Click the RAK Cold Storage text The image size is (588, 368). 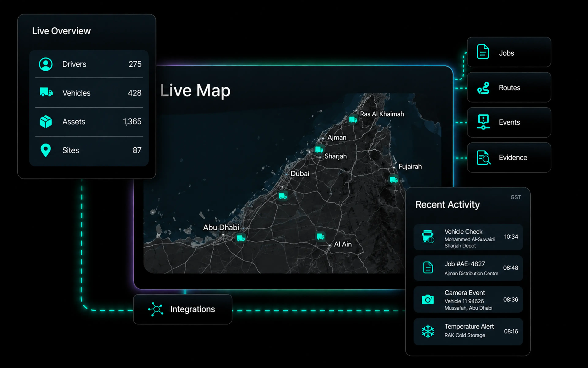(x=465, y=335)
